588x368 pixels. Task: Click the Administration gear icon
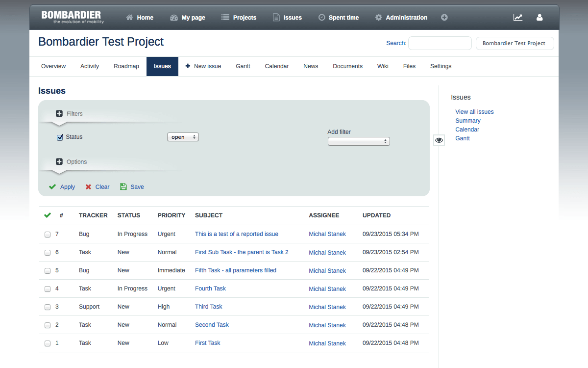[x=379, y=17]
